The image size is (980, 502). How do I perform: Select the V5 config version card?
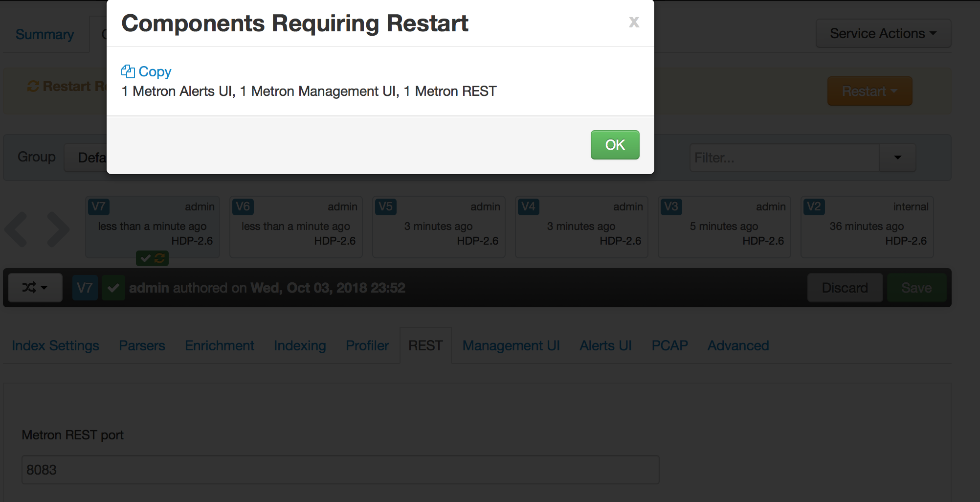pyautogui.click(x=439, y=227)
